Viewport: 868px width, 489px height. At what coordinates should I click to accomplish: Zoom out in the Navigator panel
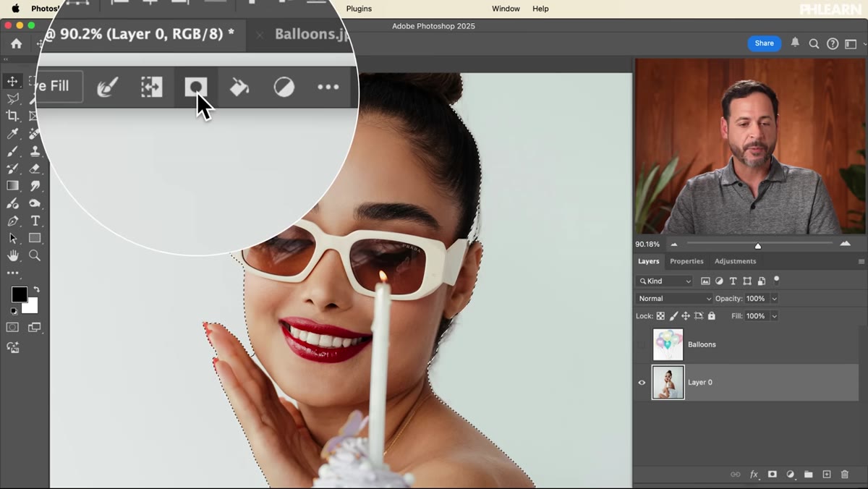[x=674, y=244]
